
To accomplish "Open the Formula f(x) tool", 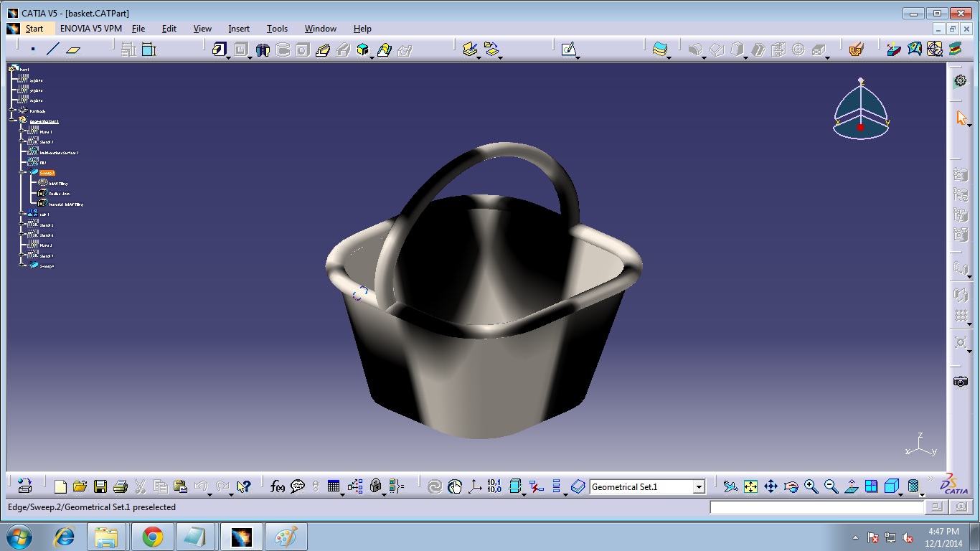I will [278, 486].
